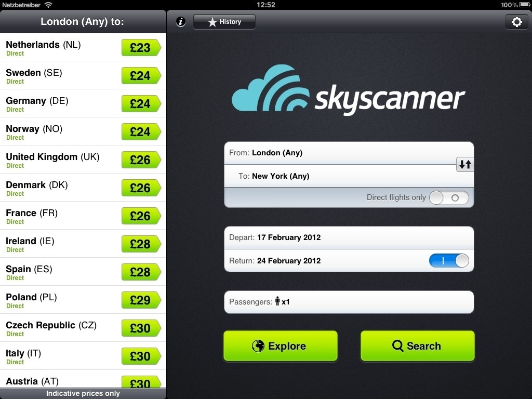
Task: Click the star icon on the History button
Action: [213, 21]
